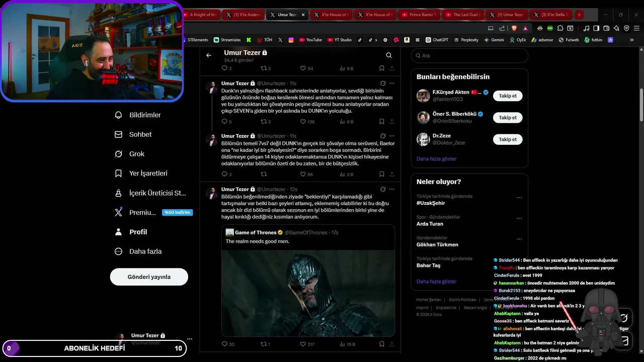Open search icon in profile header

coord(389,55)
